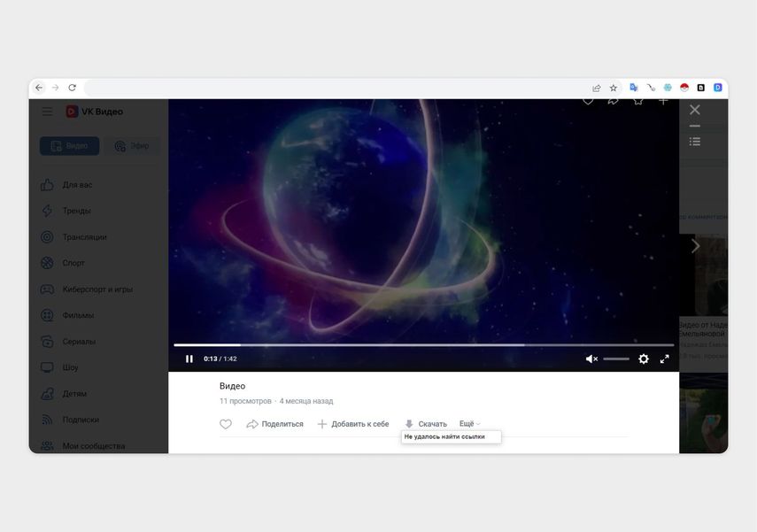Click the Не удалось найти ссылки tooltip
This screenshot has width=757, height=532.
[451, 437]
